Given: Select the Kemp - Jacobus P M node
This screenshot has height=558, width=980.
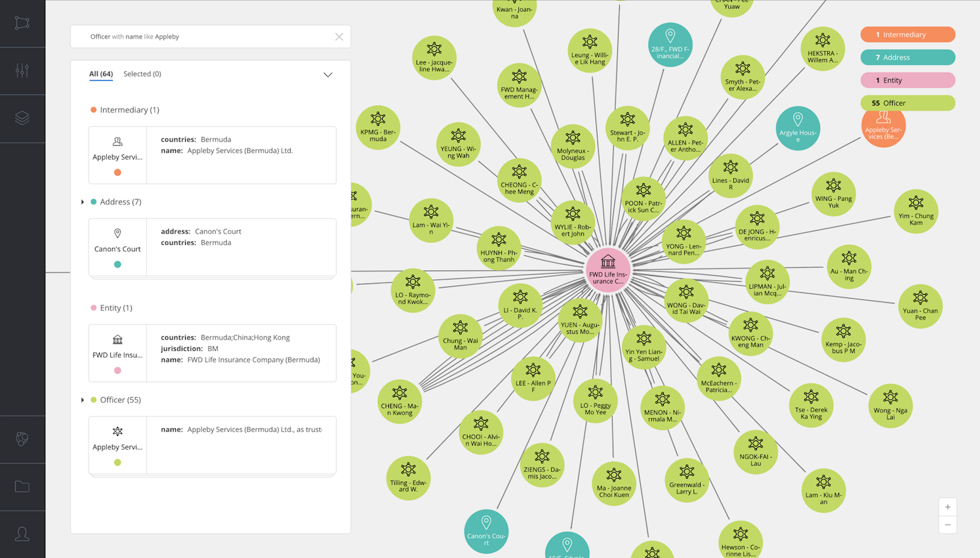Looking at the screenshot, I should click(x=844, y=340).
